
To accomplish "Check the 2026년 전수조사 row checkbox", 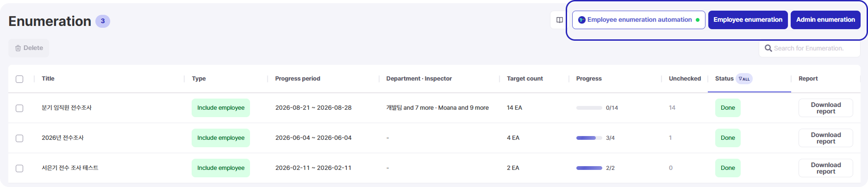I will click(x=19, y=138).
